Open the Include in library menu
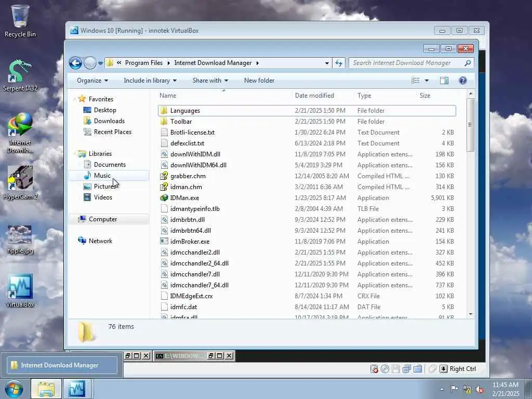The width and height of the screenshot is (532, 399). click(x=150, y=81)
